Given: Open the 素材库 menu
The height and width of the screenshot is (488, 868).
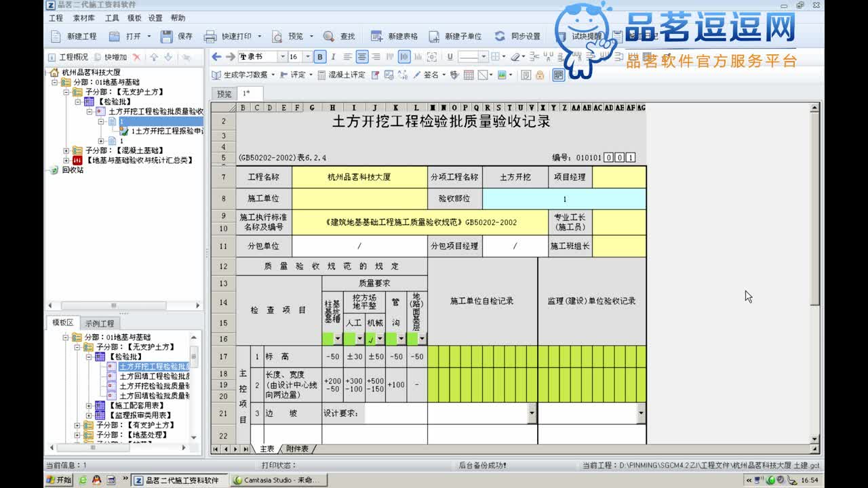Looking at the screenshot, I should tap(84, 18).
